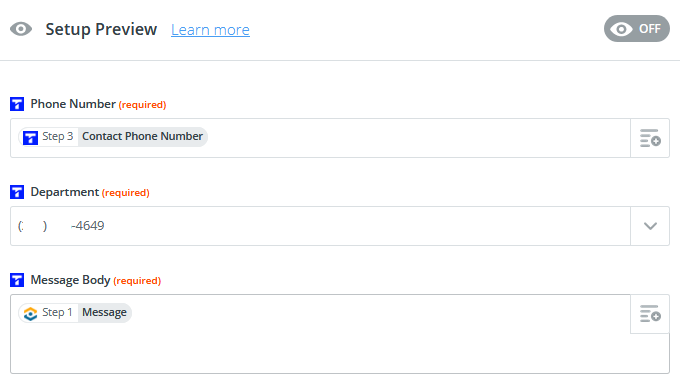Select the Department field showing -4649
Screen dimensions: 680x381
320,226
